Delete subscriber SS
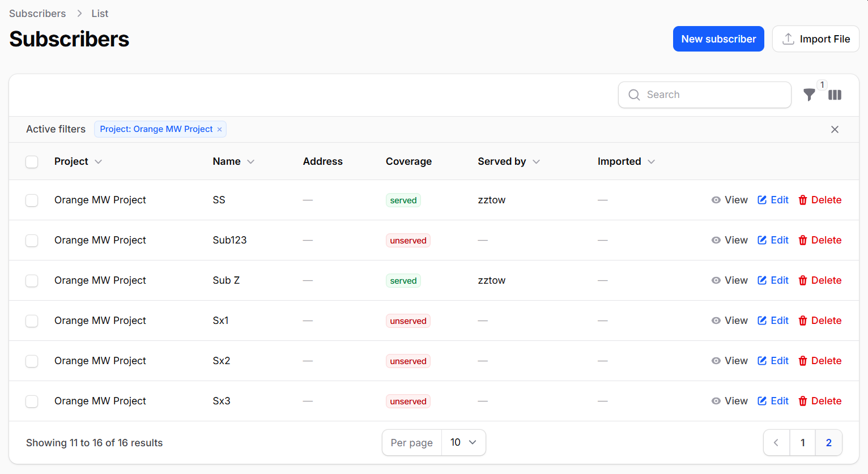Viewport: 868px width, 474px height. pyautogui.click(x=819, y=200)
